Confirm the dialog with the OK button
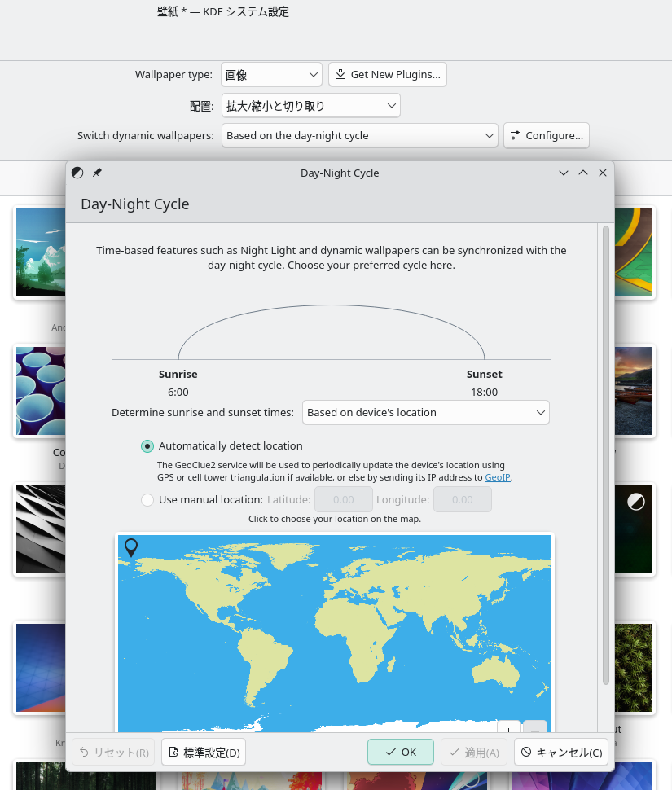 (400, 753)
